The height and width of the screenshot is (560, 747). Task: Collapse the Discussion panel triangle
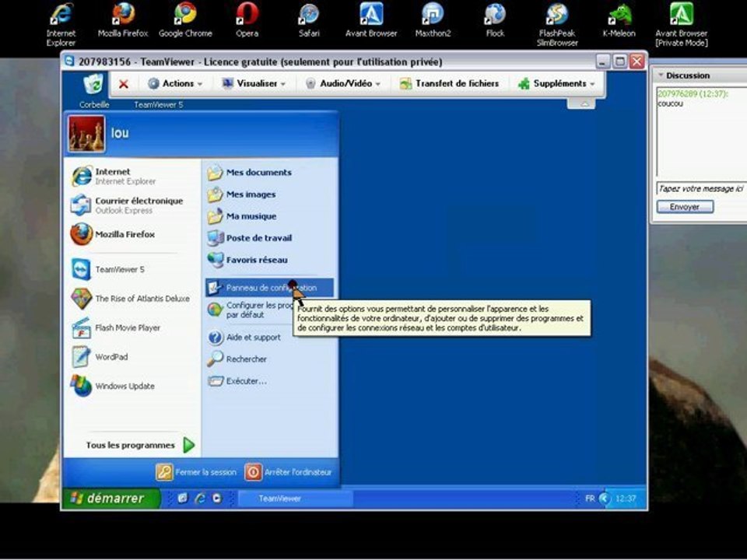pos(661,75)
